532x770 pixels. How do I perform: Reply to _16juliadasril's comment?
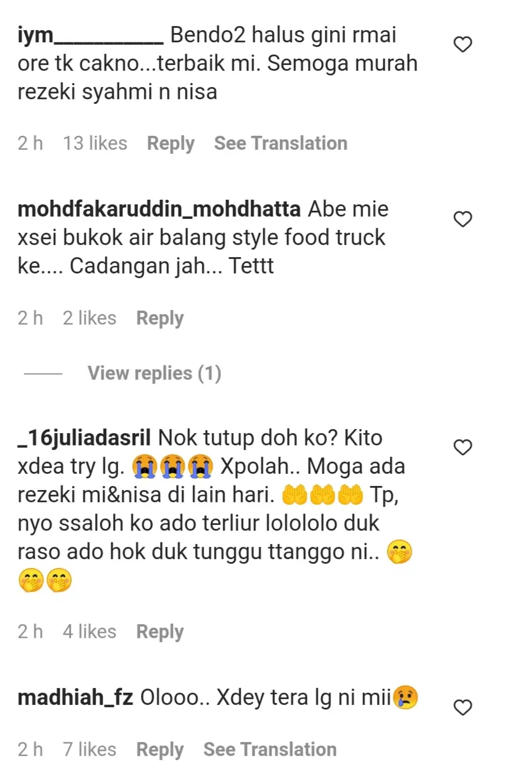tap(160, 632)
